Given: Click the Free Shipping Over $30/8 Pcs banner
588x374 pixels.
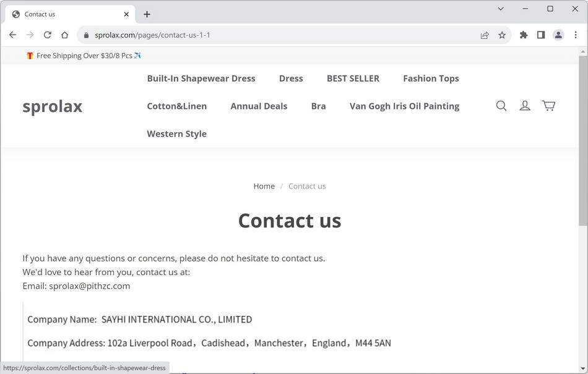Looking at the screenshot, I should pyautogui.click(x=84, y=56).
